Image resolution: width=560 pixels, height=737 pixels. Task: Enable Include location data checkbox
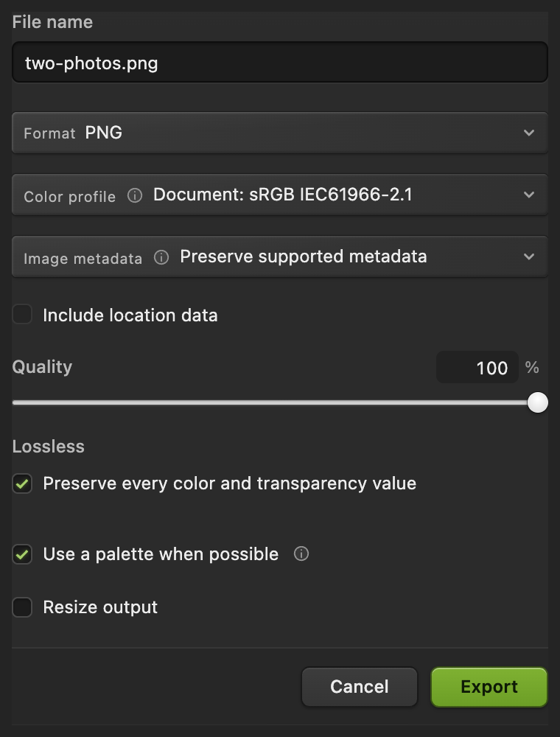pos(22,315)
